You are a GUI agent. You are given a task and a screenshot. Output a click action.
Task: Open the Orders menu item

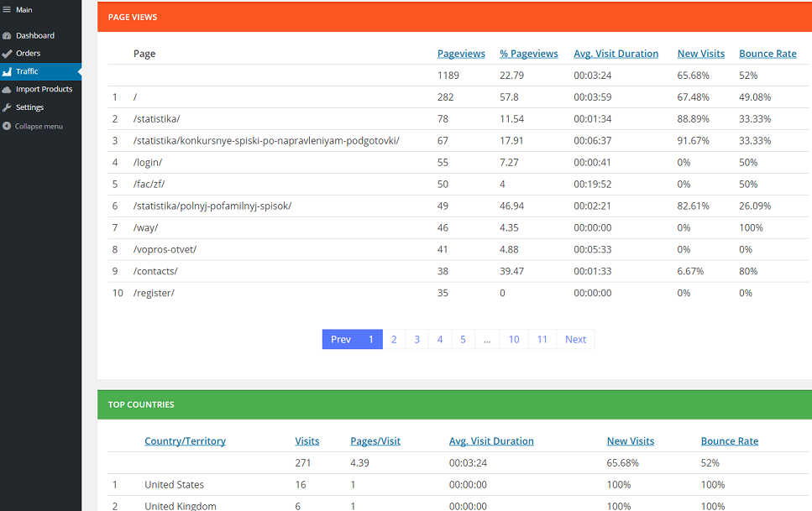pos(28,54)
